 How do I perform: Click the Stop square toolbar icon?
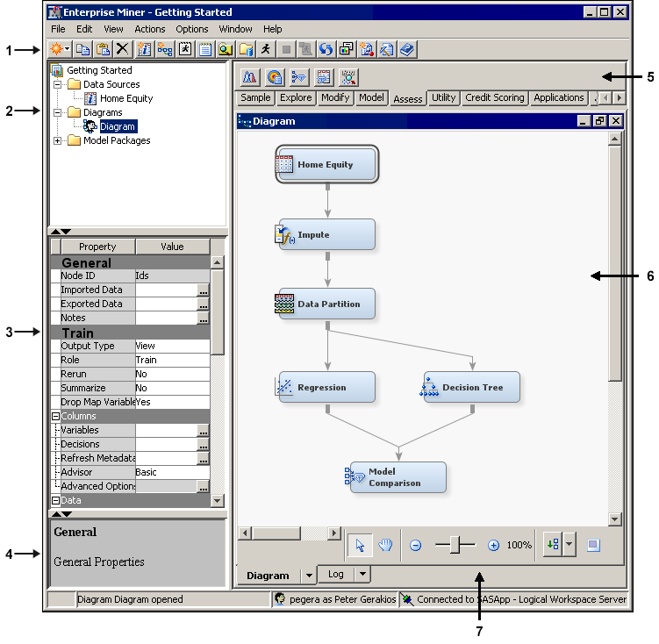pyautogui.click(x=286, y=49)
